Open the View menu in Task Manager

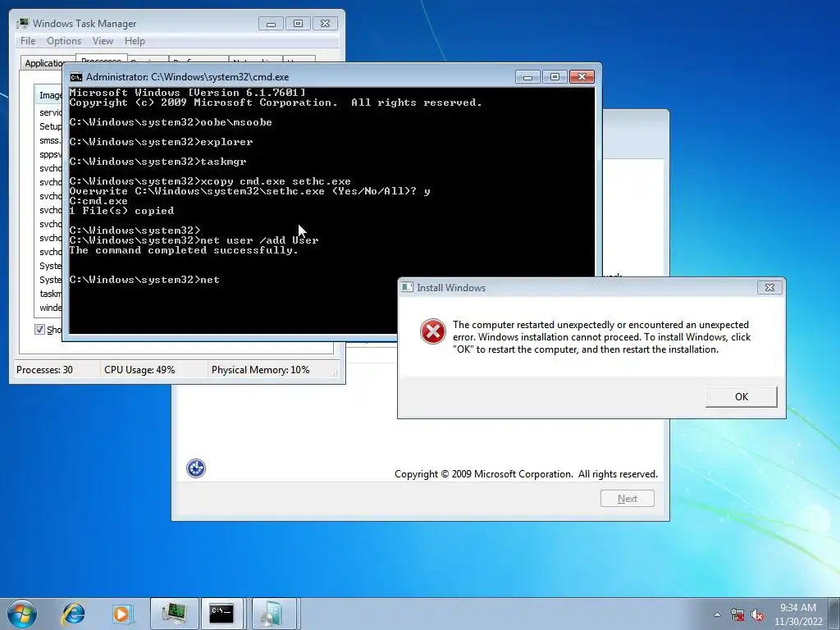pyautogui.click(x=103, y=41)
